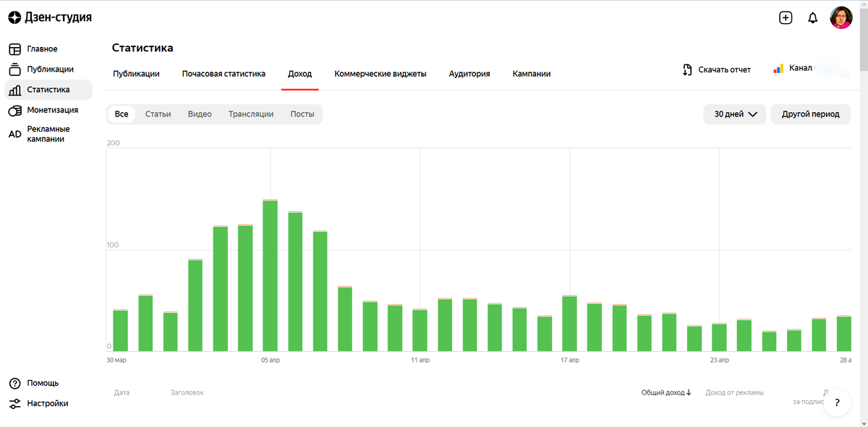Click the AD advertising campaigns icon
Viewport: 868px width, 427px height.
(14, 134)
